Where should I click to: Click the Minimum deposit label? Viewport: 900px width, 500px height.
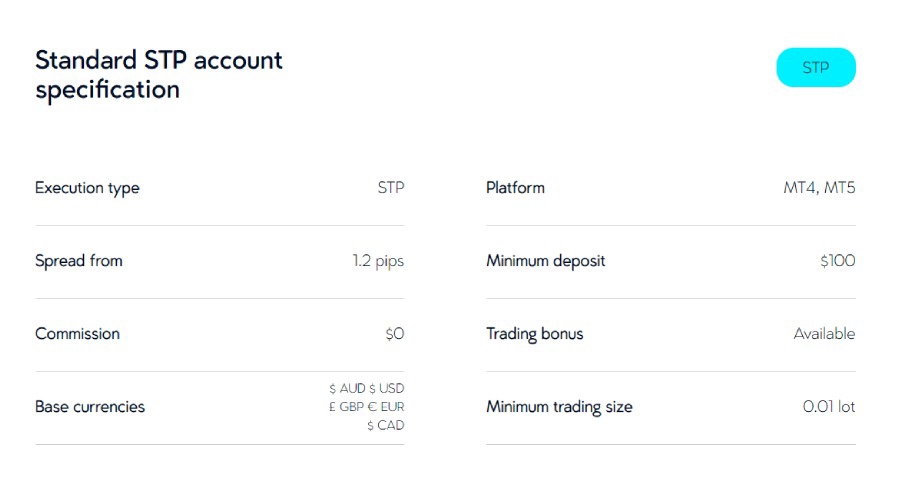pos(545,261)
